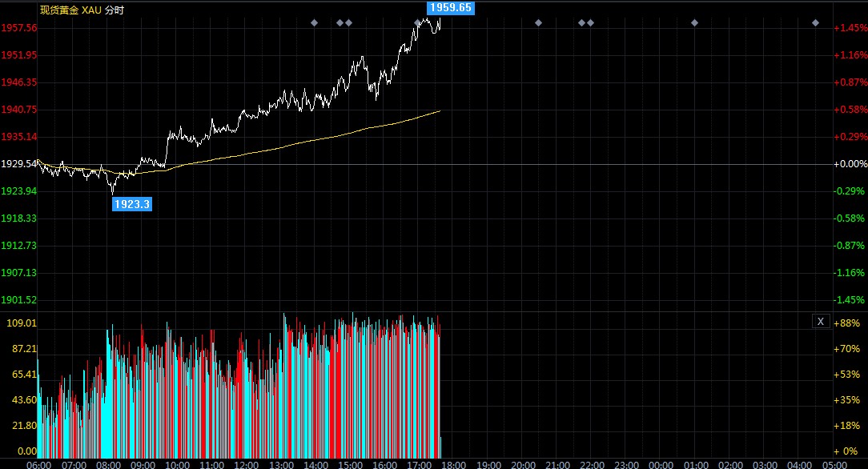
Task: Open the last diamond marker near 04:30
Action: [815, 22]
